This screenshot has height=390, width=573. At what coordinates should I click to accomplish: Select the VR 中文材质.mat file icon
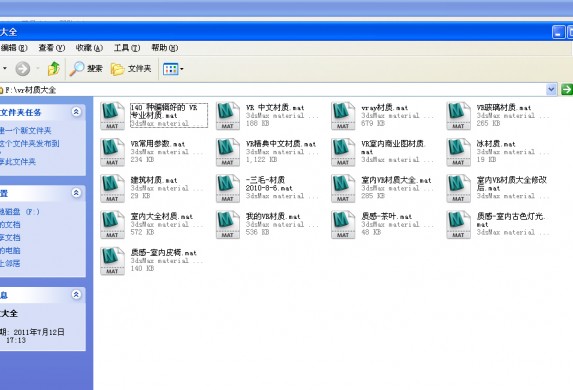coord(228,116)
